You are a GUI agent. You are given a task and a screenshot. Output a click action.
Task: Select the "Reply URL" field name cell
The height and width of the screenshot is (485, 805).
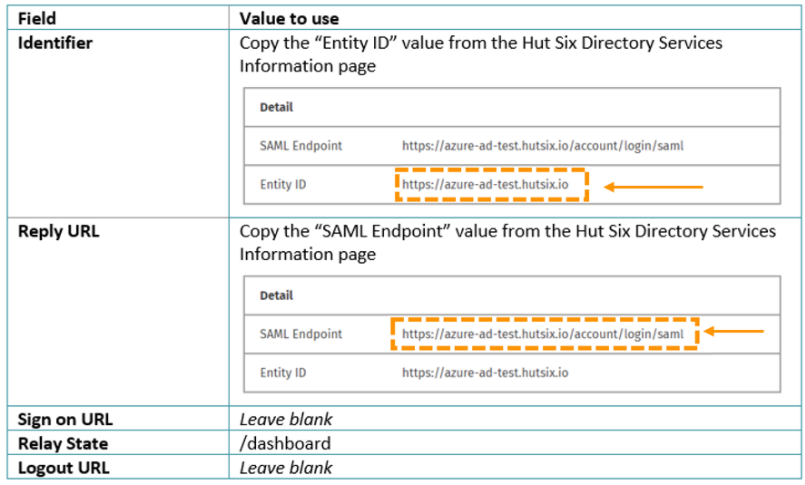59,231
